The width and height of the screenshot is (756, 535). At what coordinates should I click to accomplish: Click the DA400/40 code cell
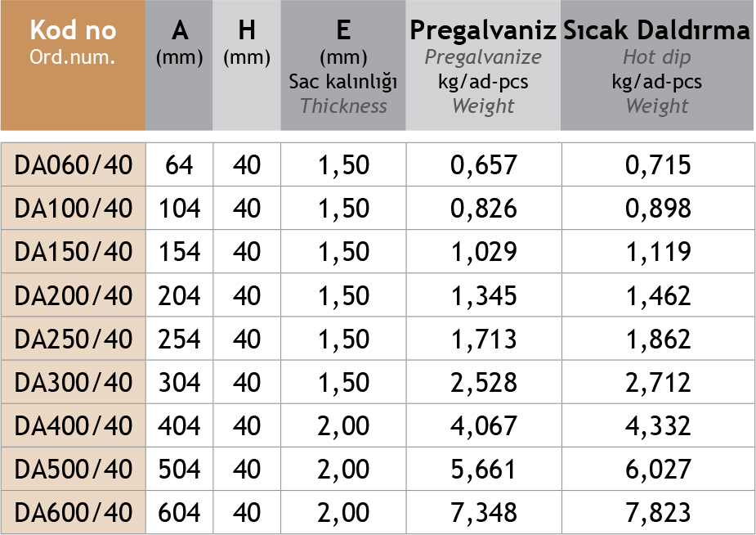[73, 425]
